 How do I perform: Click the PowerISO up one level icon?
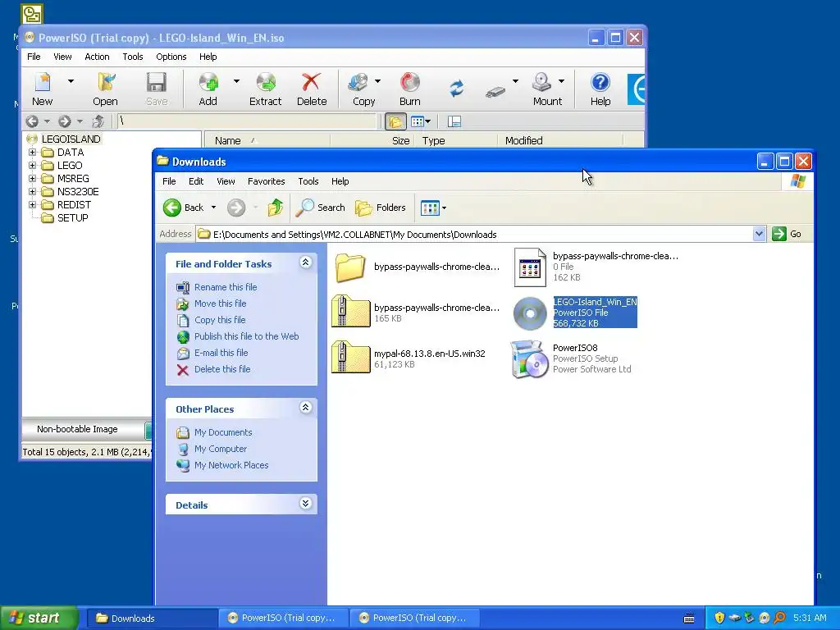tap(98, 121)
